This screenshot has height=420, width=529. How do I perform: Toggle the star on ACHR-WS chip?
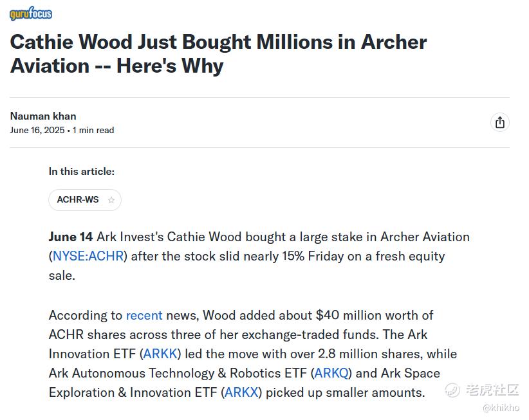(x=111, y=200)
